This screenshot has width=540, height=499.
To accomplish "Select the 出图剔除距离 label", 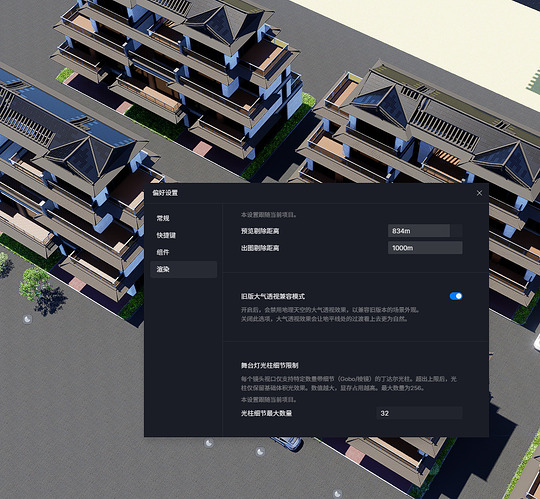I will [x=260, y=248].
